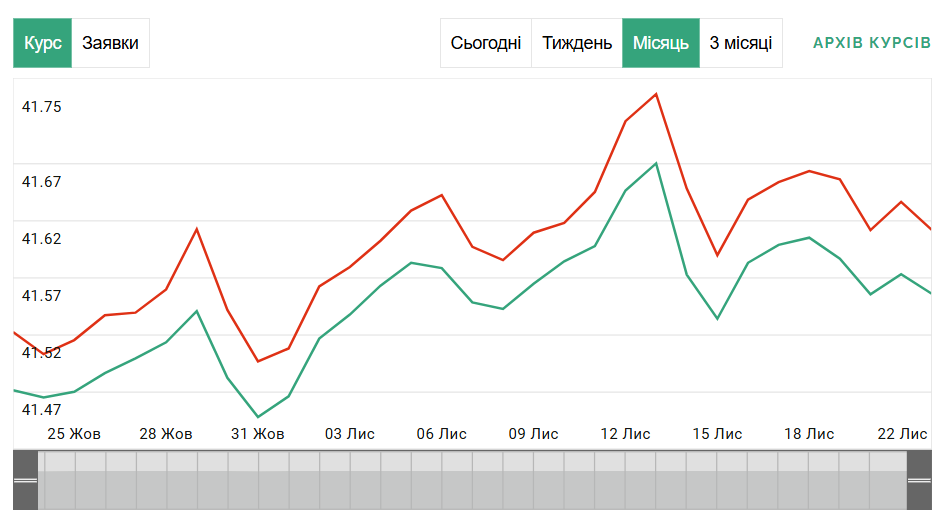Viewport: 945px width, 522px height.
Task: Choose the Місяць period
Action: [x=661, y=43]
